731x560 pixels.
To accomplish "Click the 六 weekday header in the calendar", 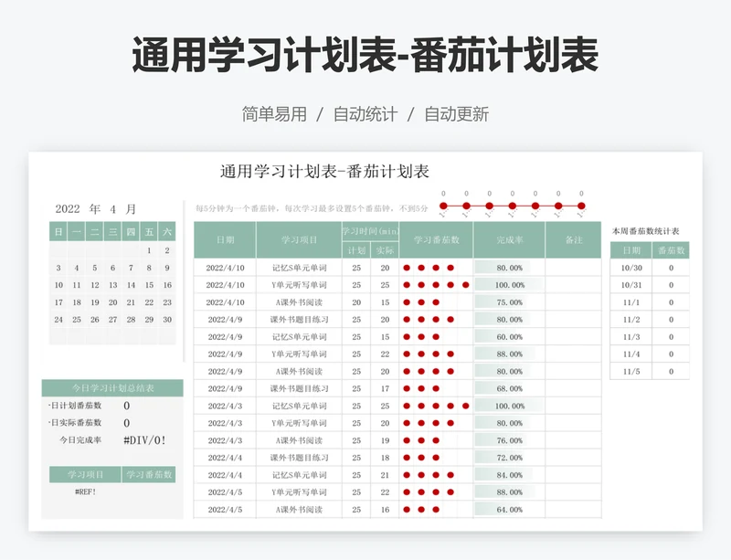I will (x=167, y=231).
